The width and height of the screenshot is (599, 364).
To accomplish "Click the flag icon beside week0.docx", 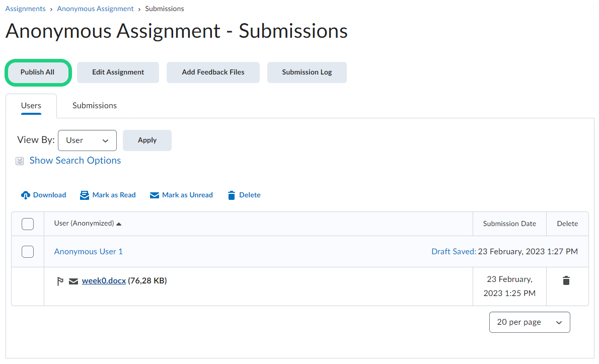I will coord(60,281).
